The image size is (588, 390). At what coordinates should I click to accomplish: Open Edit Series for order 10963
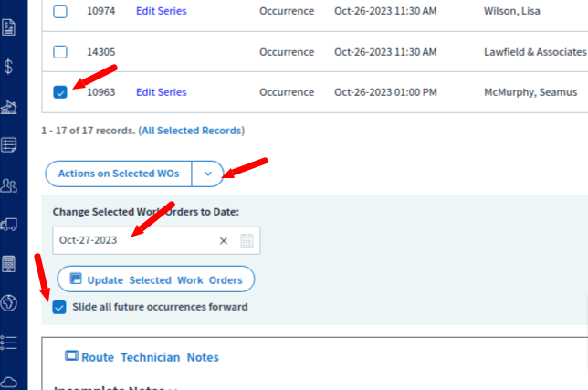[x=162, y=92]
